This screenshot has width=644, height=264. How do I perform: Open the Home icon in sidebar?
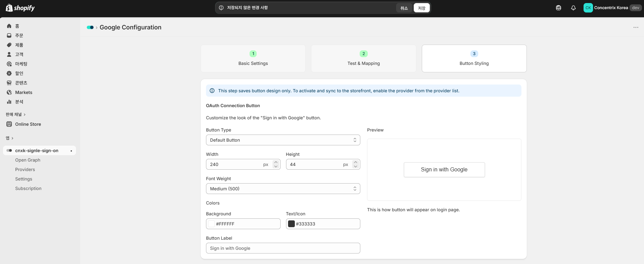point(9,26)
